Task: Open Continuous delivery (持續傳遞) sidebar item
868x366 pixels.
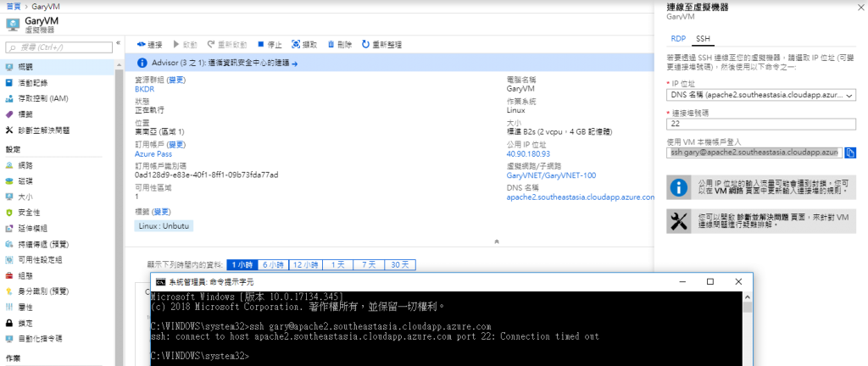Action: click(58, 244)
